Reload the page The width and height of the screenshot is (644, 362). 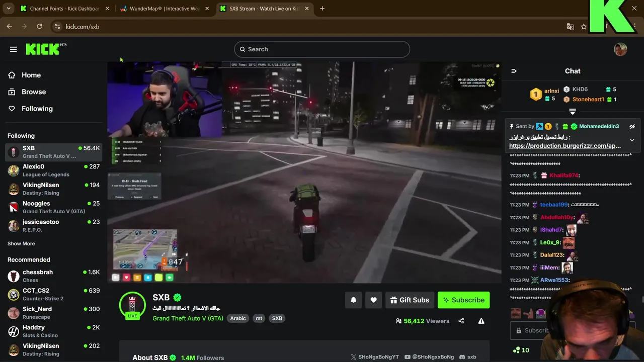click(x=39, y=27)
